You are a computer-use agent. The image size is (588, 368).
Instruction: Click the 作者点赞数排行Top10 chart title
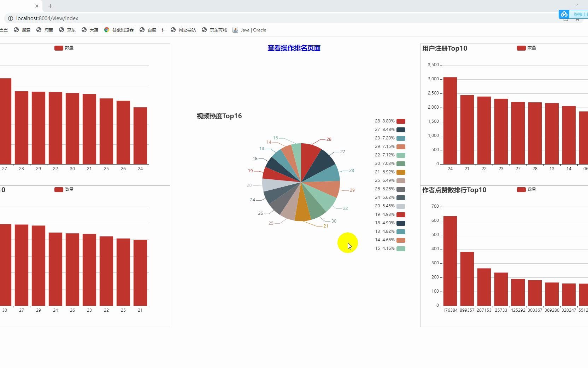click(454, 190)
